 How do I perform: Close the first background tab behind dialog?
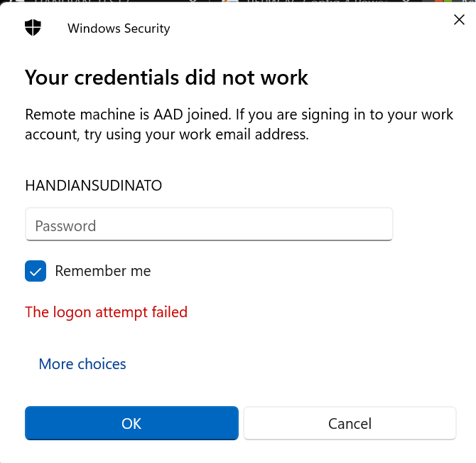(x=193, y=1)
